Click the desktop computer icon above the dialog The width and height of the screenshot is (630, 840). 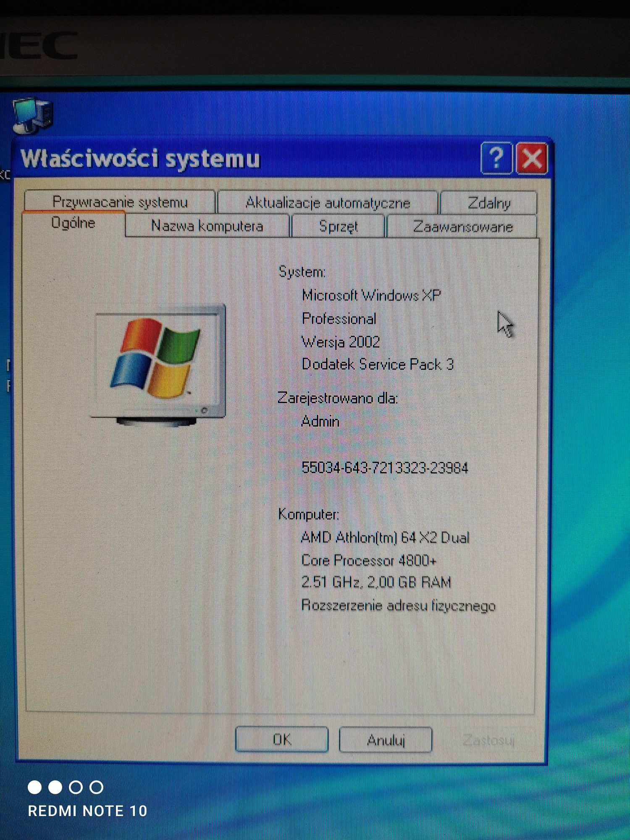(x=33, y=115)
